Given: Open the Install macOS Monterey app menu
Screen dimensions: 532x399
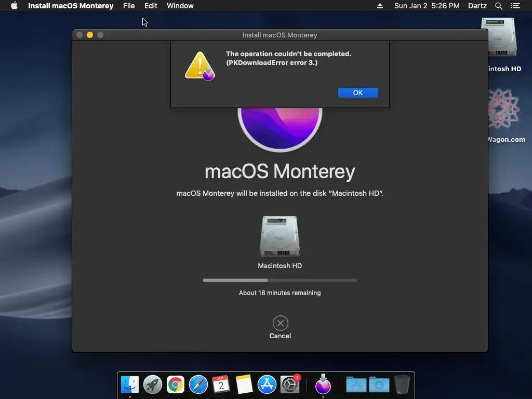Looking at the screenshot, I should pyautogui.click(x=71, y=6).
